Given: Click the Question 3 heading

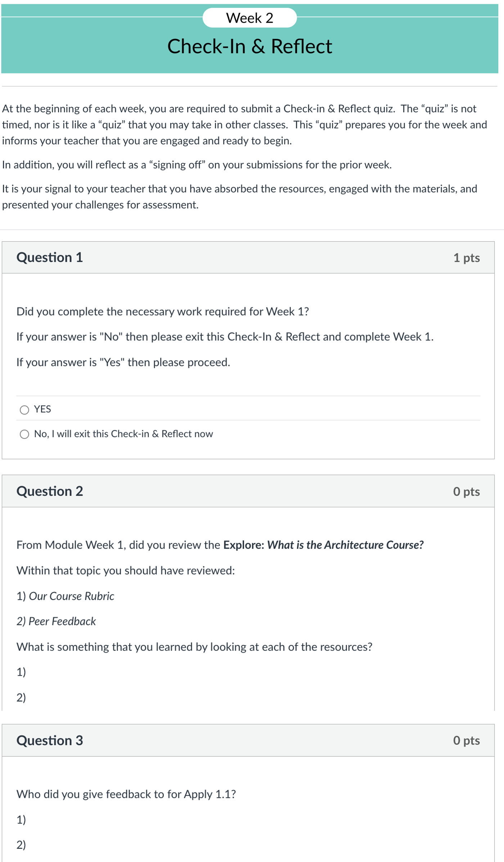Looking at the screenshot, I should coord(50,740).
